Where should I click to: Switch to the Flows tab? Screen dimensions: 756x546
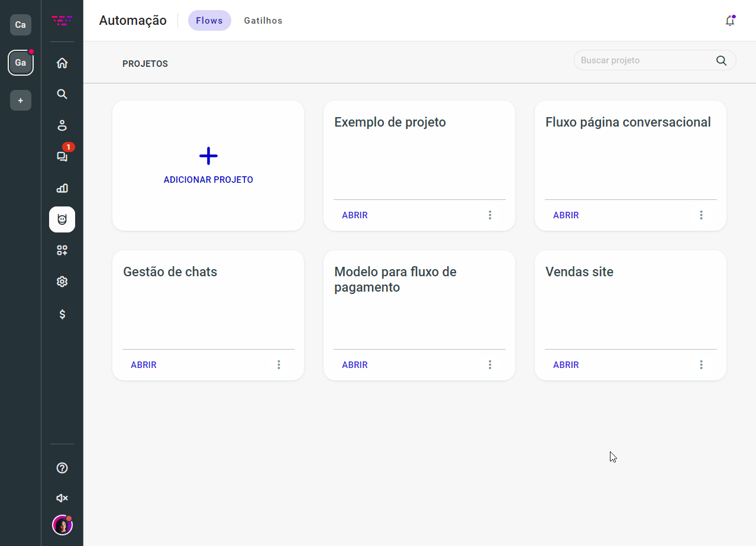pyautogui.click(x=209, y=21)
